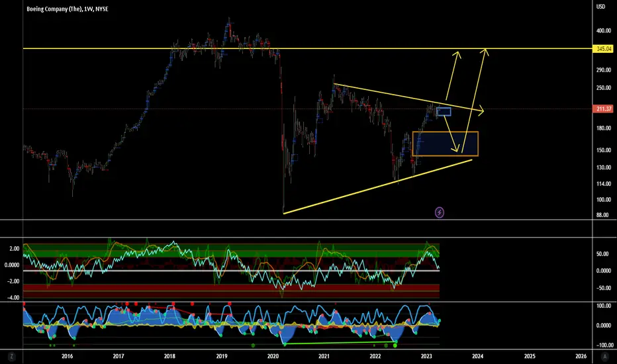Screen dimensions: 617x364
Task: Click the 130.00 price scale label
Action: (604, 167)
